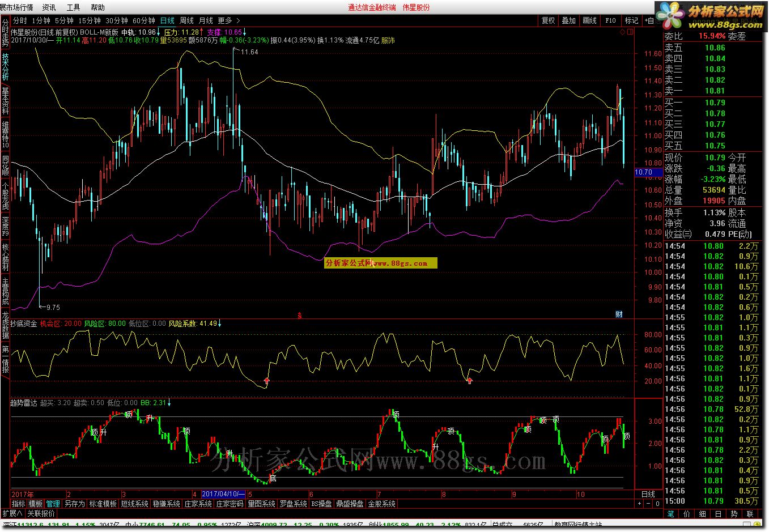Screen dimensions: 769x532
Task: Select the 30分钟 period
Action: (116, 20)
